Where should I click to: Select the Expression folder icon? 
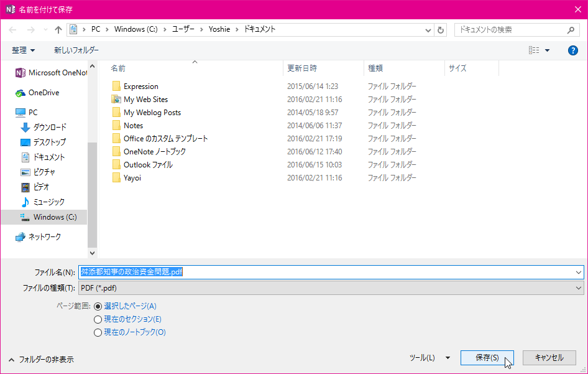116,86
